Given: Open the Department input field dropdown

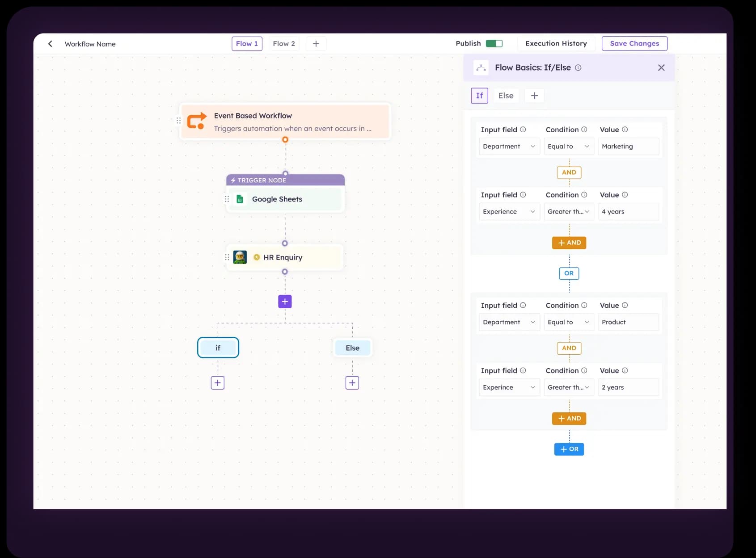Looking at the screenshot, I should 509,146.
